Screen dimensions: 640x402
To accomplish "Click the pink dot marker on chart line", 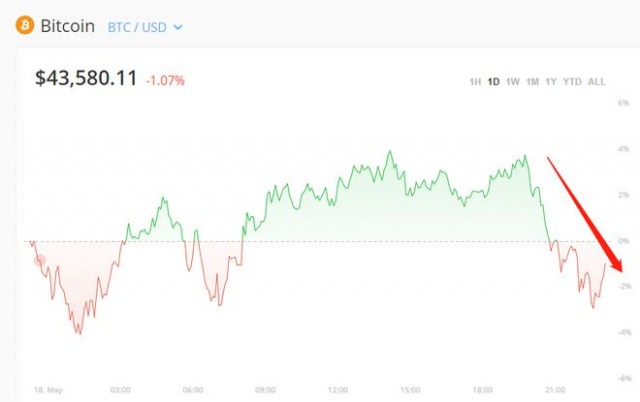I will click(40, 260).
